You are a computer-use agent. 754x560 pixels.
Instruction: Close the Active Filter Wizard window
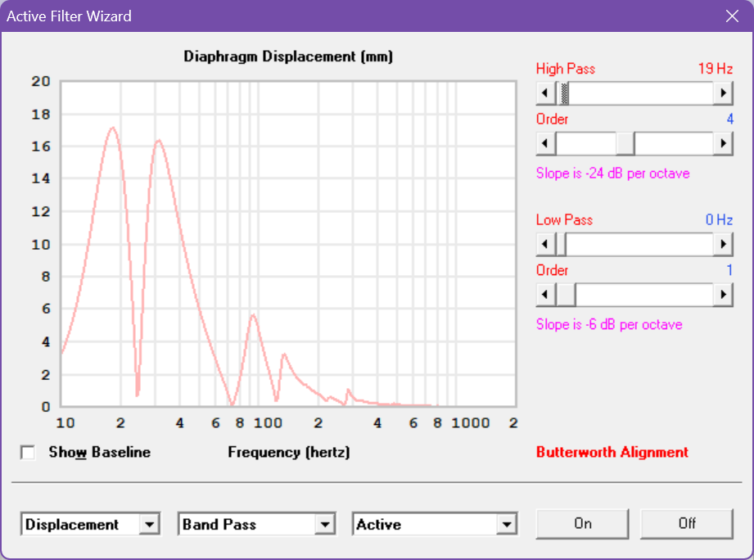click(x=733, y=16)
